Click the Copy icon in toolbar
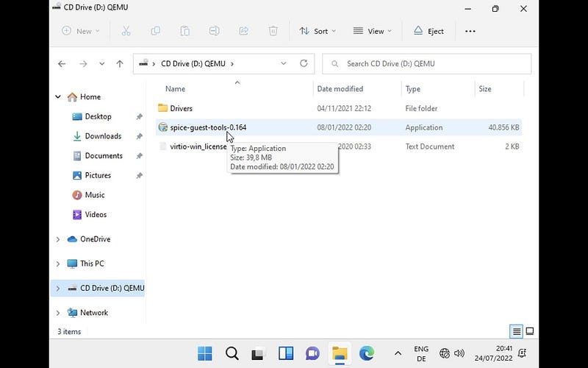 pyautogui.click(x=155, y=31)
